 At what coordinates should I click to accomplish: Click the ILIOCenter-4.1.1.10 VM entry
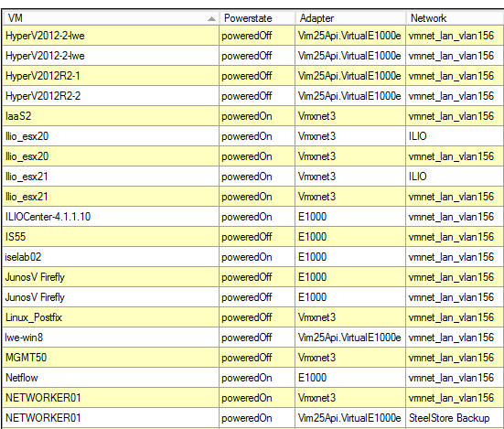pos(48,217)
